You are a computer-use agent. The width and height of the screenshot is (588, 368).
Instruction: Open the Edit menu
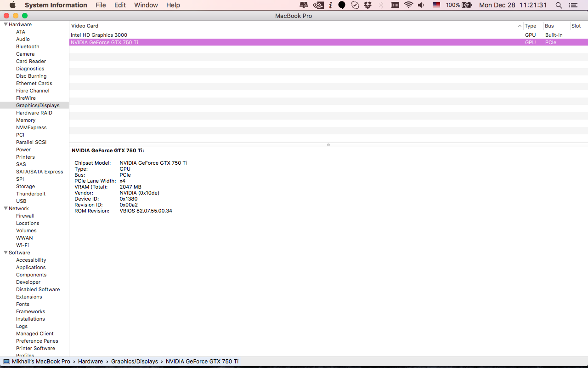click(x=120, y=5)
